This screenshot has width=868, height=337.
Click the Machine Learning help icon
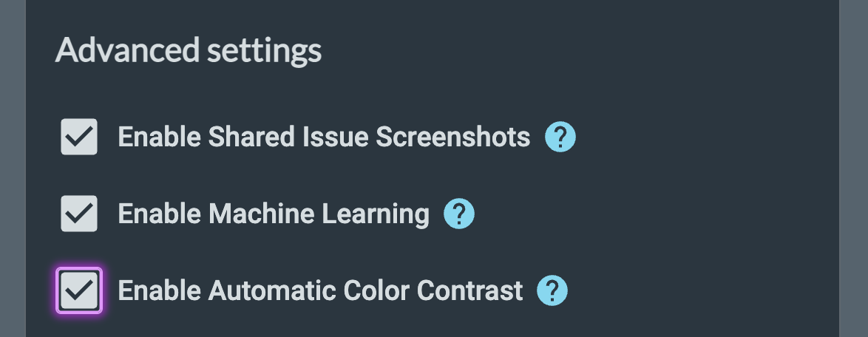(x=458, y=214)
